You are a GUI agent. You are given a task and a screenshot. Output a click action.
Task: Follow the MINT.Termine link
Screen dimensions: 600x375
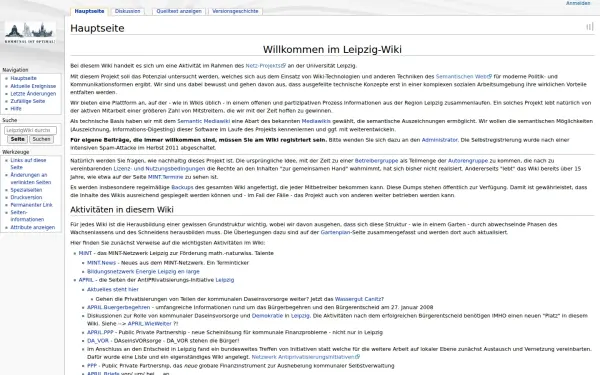(166, 177)
